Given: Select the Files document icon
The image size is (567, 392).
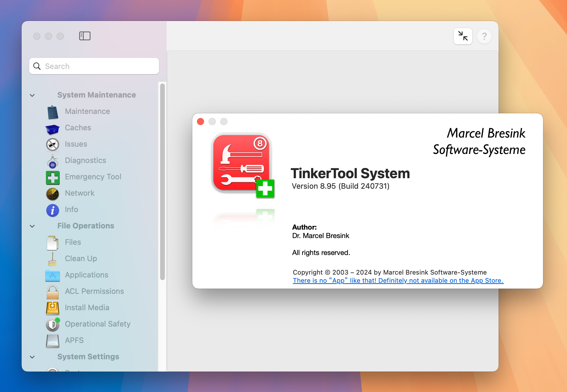Looking at the screenshot, I should tap(53, 243).
